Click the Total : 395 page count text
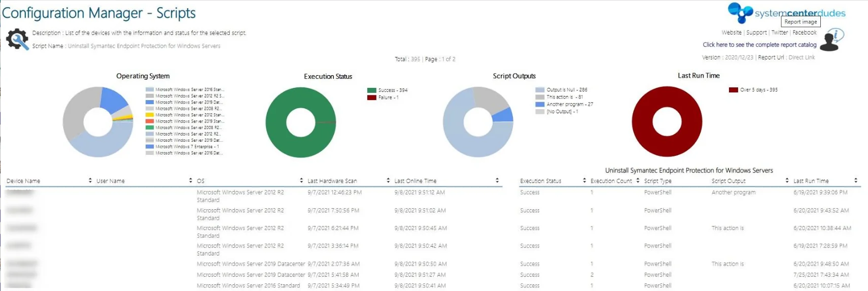 [407, 59]
